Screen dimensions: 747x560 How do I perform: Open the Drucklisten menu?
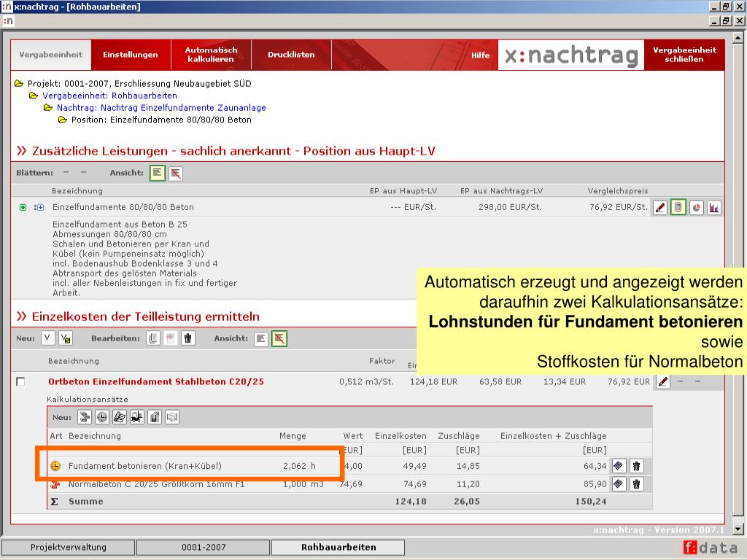click(x=291, y=55)
